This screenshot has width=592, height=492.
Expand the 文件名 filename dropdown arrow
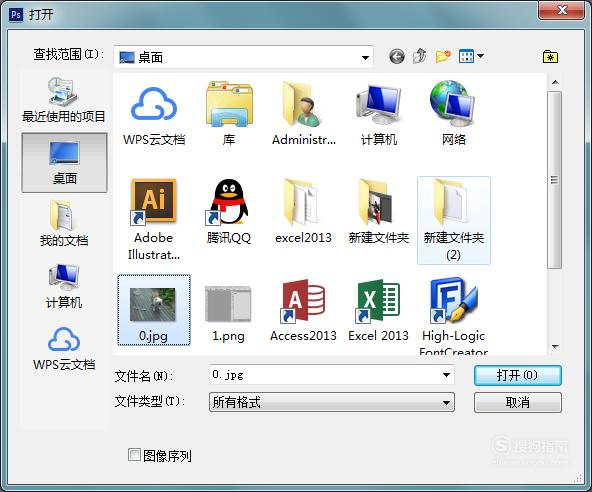(x=446, y=375)
